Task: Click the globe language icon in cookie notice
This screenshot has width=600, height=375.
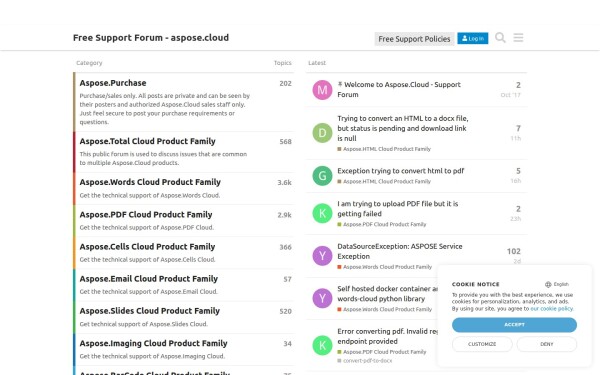Action: [x=548, y=284]
